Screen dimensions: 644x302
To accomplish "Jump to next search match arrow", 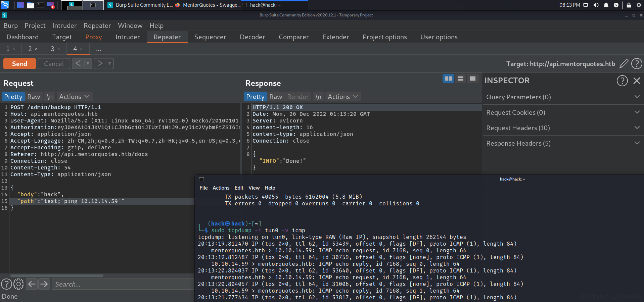I will click(44, 284).
